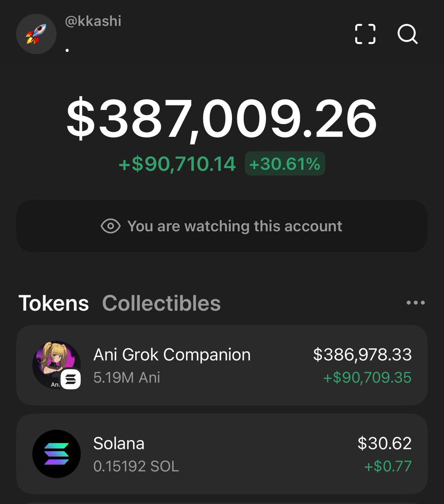Click the $387,009.26 total balance
This screenshot has width=444, height=504.
point(222,119)
